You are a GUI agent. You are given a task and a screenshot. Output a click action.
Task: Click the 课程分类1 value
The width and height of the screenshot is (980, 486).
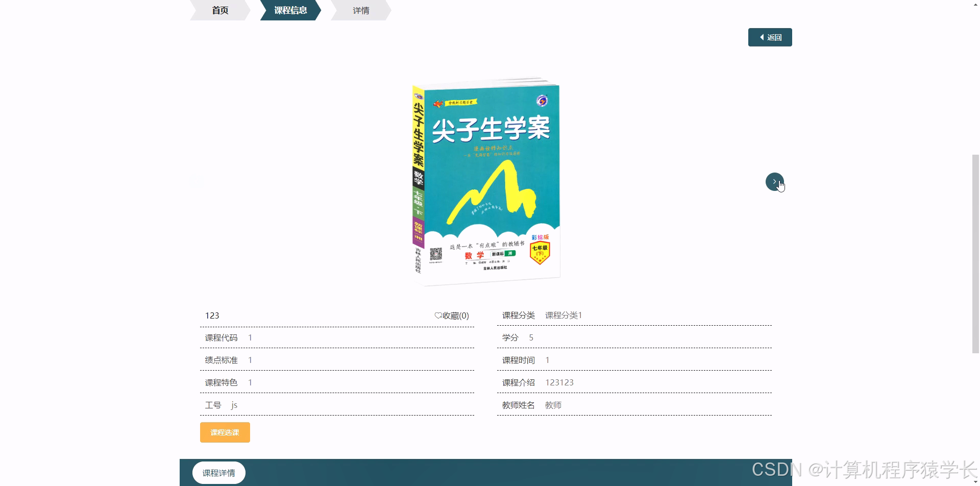click(x=563, y=315)
